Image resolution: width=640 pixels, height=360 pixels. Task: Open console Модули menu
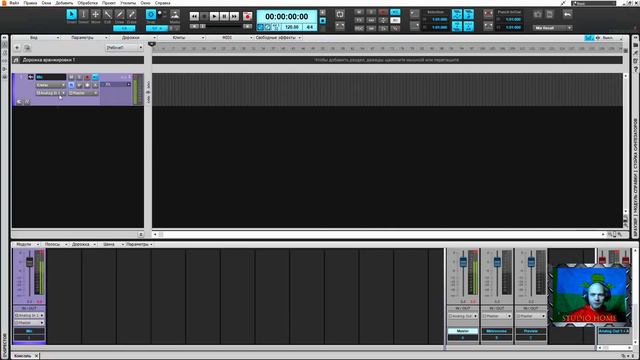tap(26, 244)
